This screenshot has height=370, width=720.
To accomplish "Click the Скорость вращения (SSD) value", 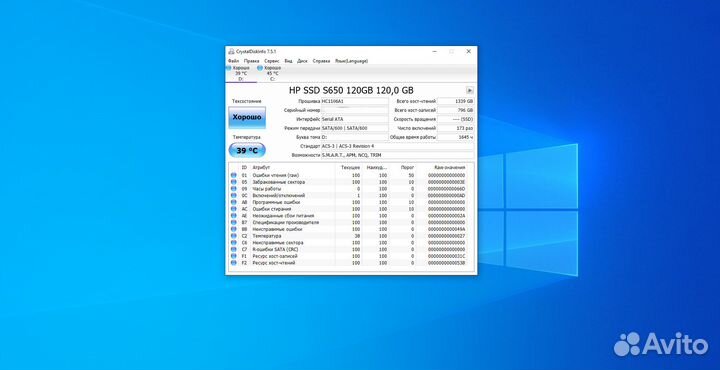I will click(x=456, y=119).
